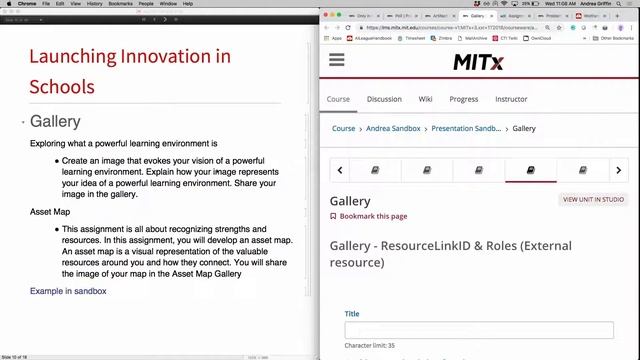This screenshot has height=360, width=640.
Task: Expand hidden bookmarks chevron
Action: [584, 38]
